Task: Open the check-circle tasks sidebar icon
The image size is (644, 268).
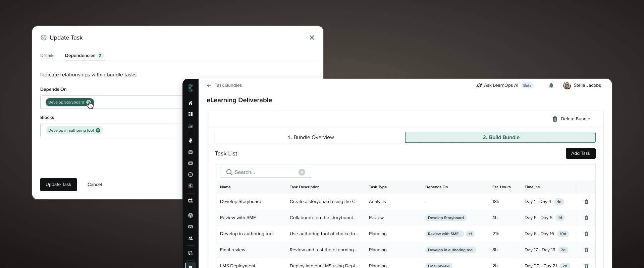Action: tap(191, 175)
